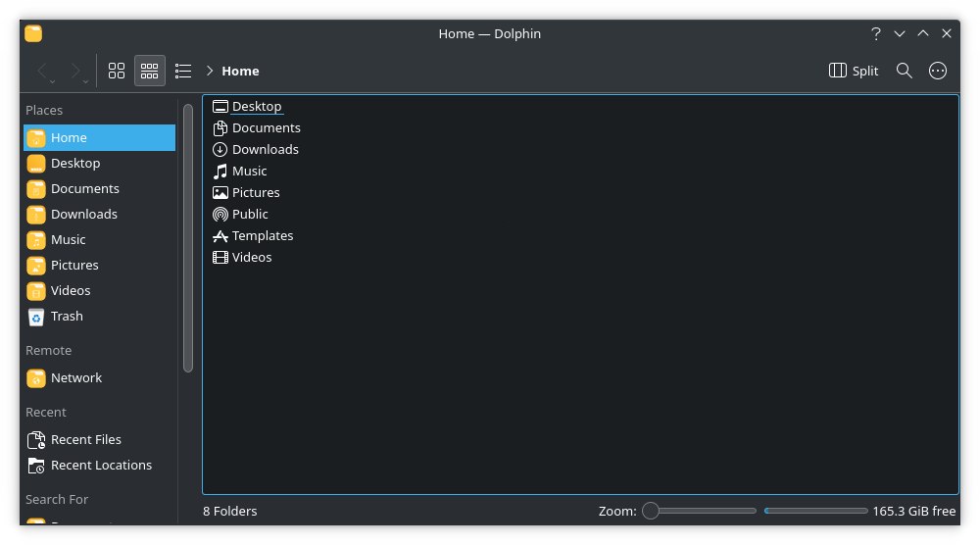Screen dimensions: 980x545
Task: Adjust the Zoom slider handle
Action: [x=651, y=511]
